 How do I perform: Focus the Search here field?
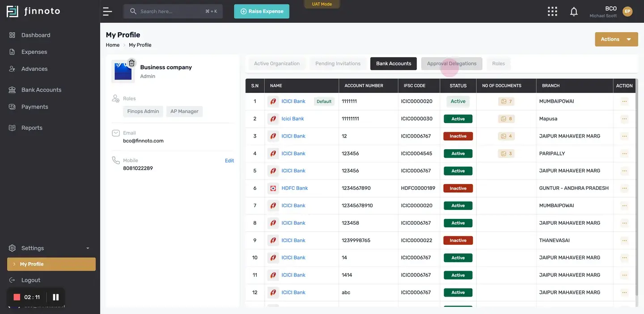[x=173, y=12]
